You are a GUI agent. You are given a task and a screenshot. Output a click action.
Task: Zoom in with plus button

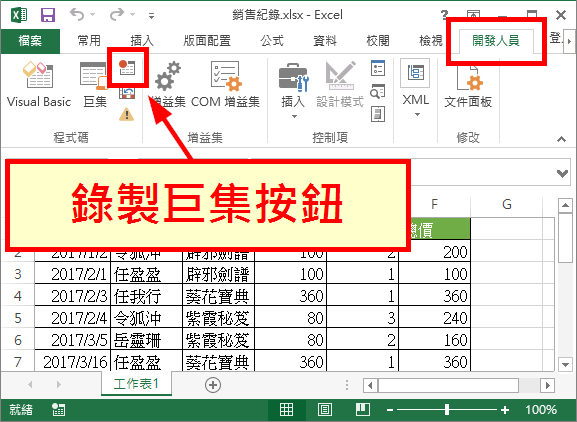[x=505, y=410]
